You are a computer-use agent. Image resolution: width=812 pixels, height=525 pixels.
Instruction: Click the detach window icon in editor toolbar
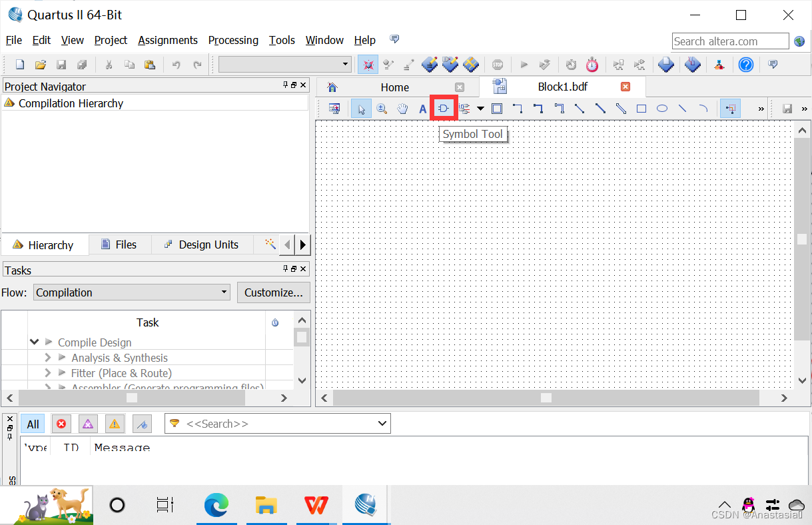click(334, 109)
